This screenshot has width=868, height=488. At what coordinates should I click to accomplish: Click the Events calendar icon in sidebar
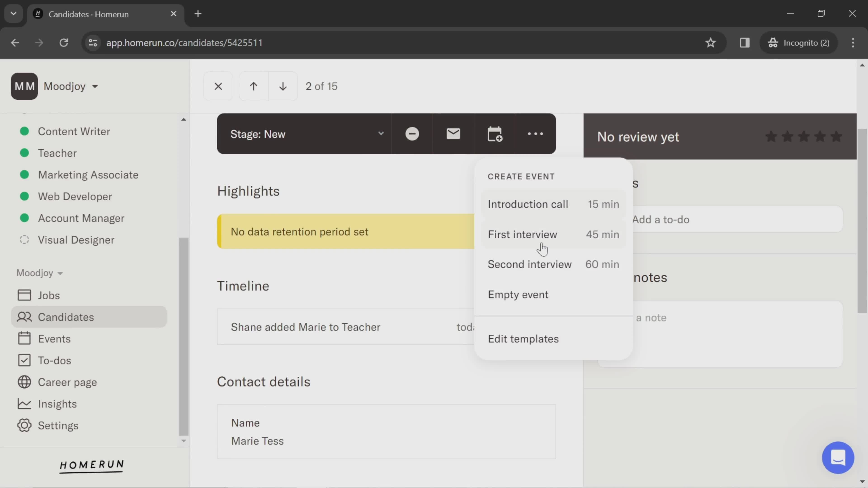[24, 338]
